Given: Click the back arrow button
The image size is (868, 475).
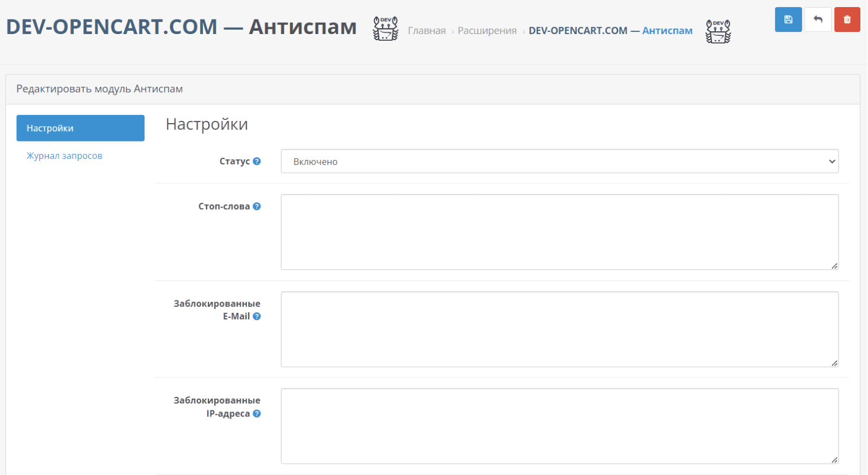Looking at the screenshot, I should tap(818, 20).
